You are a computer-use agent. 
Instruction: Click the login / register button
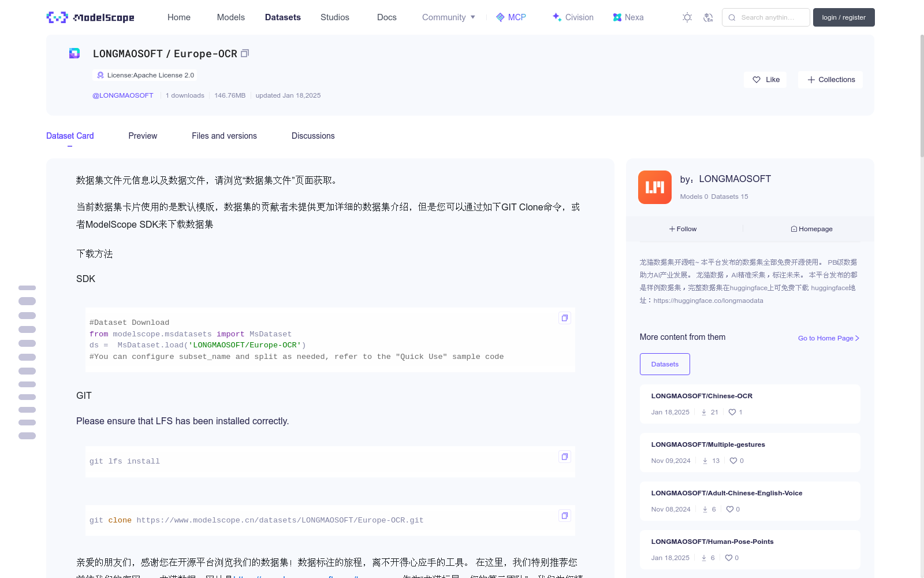click(x=844, y=17)
